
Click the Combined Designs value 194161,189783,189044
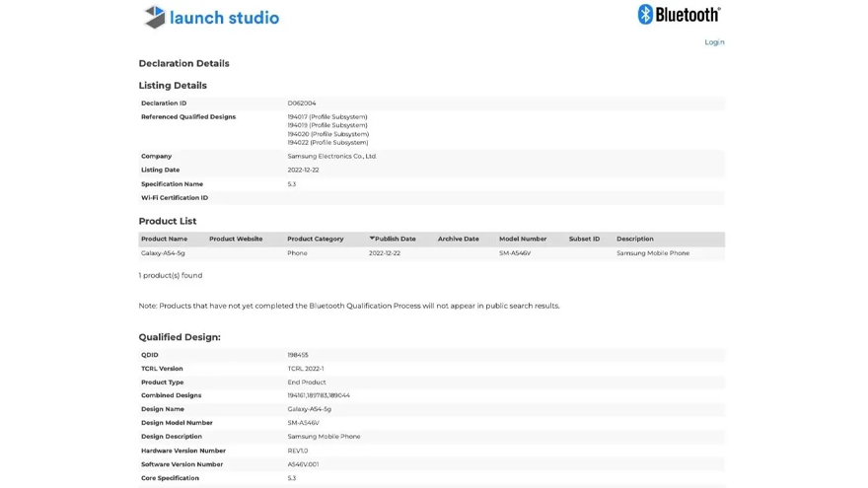(319, 395)
